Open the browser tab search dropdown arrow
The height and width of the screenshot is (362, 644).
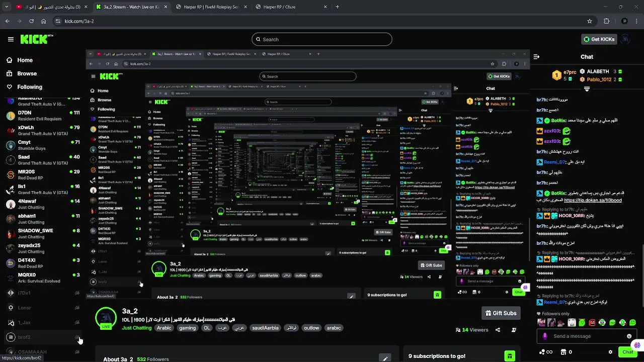7,7
